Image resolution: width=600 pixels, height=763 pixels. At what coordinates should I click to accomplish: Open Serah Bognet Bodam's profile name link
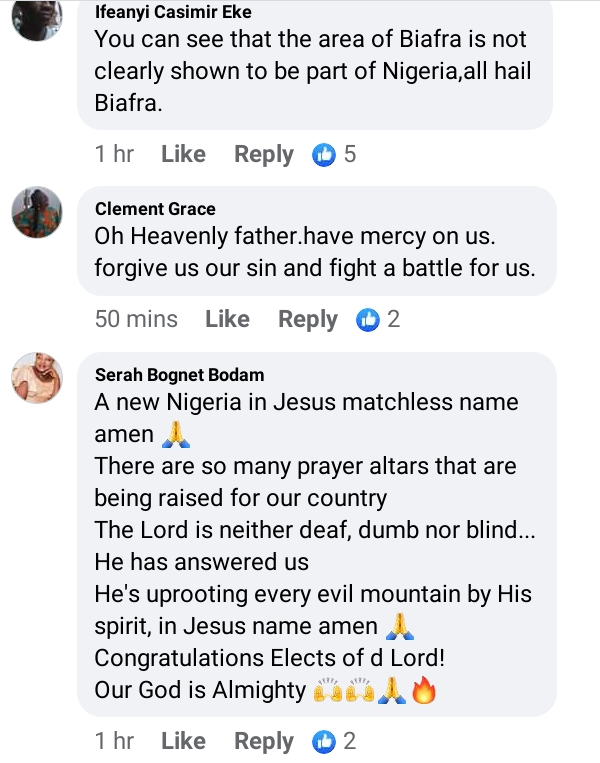[x=180, y=375]
